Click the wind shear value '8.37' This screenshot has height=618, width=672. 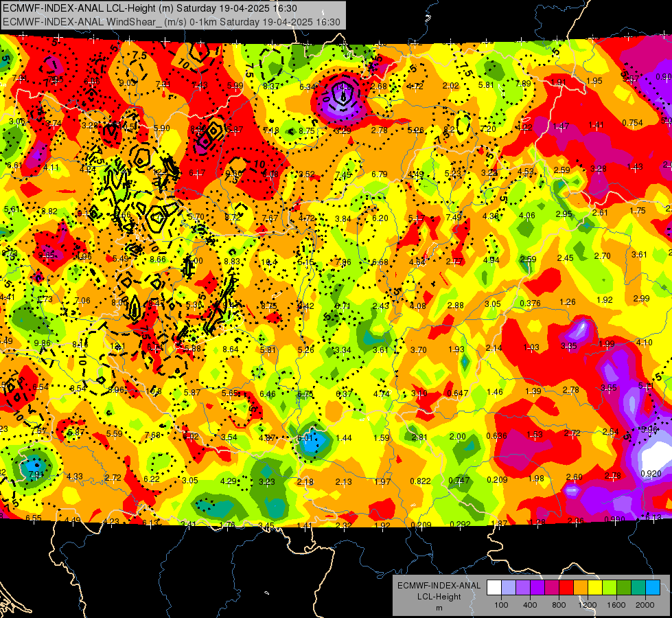[x=271, y=87]
